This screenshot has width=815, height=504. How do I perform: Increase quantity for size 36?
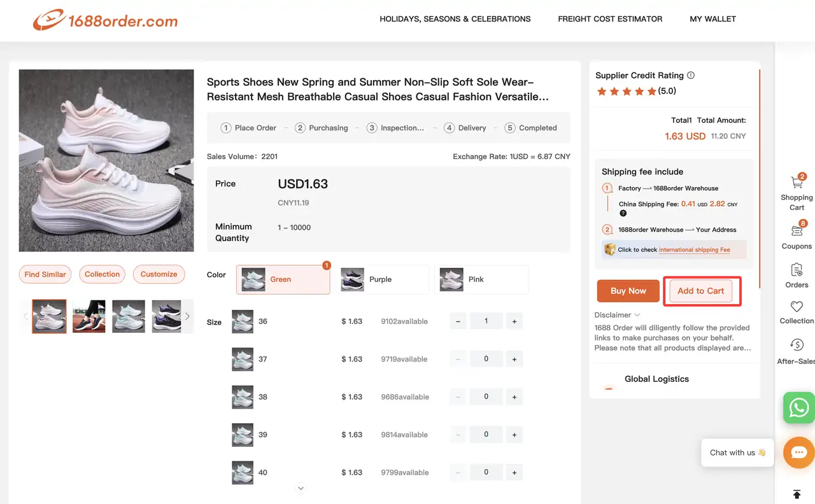[x=514, y=321]
